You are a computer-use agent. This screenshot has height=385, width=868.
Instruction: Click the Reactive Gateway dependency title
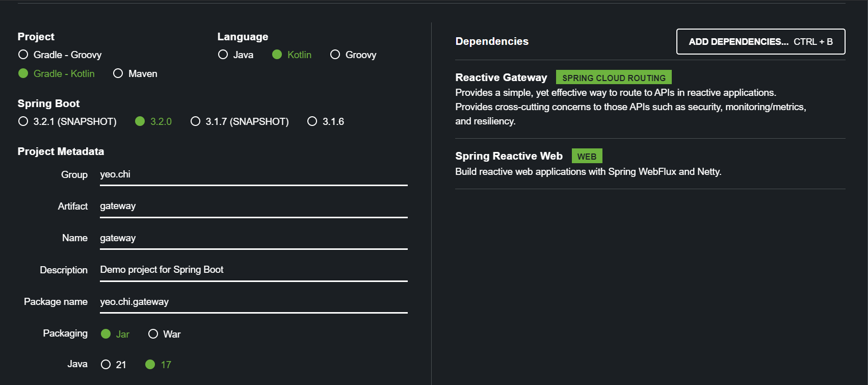[x=501, y=78]
